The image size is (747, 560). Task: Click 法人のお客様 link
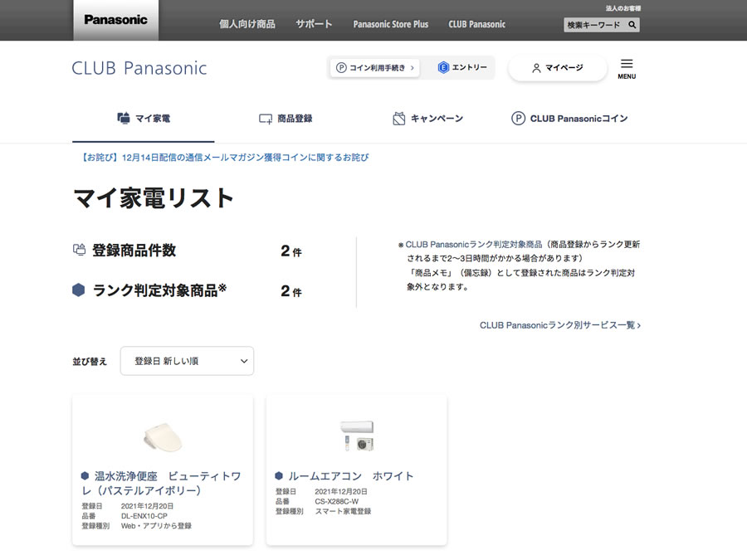tap(623, 8)
